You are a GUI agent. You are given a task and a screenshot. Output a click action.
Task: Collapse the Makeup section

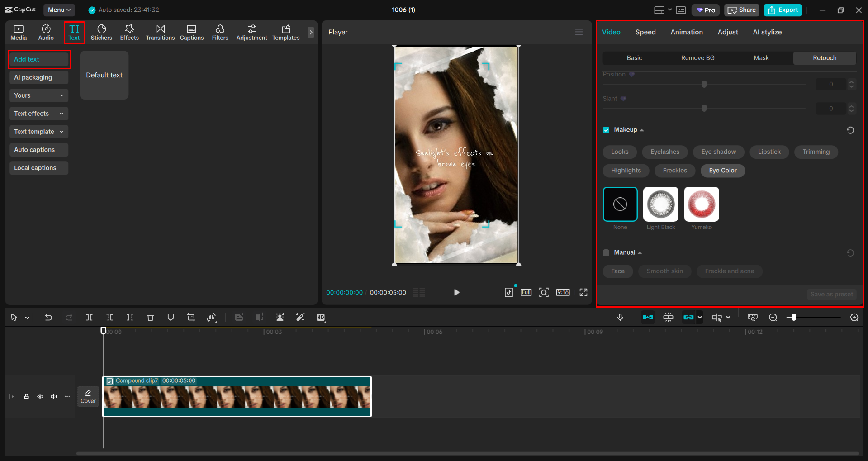pos(642,130)
